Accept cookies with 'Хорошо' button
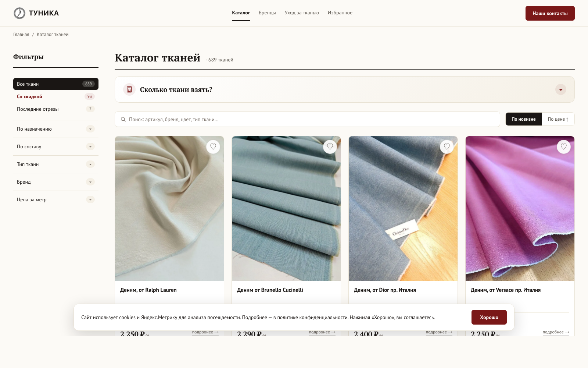Image resolution: width=588 pixels, height=368 pixels. click(x=489, y=317)
